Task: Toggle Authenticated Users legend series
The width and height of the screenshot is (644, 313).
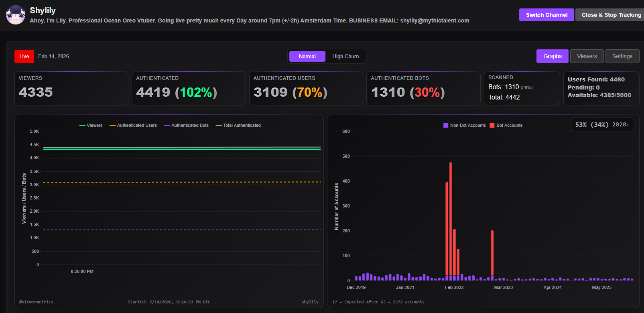Action: pyautogui.click(x=133, y=126)
